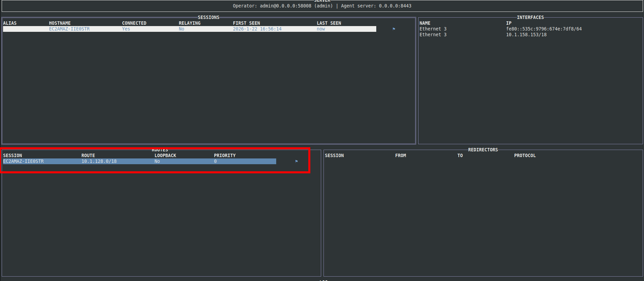Click the flag icon in the routes row

tap(296, 161)
